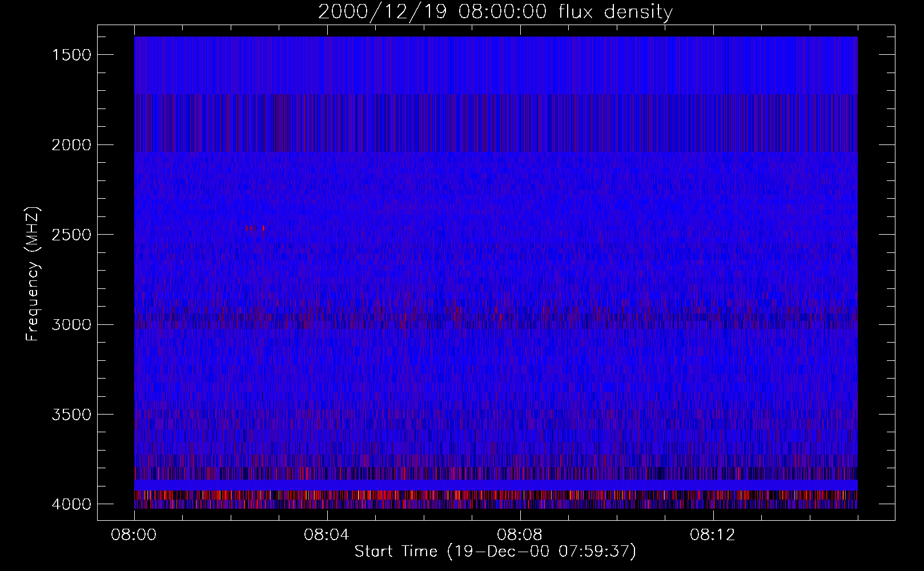Click the 3500 frequency tick label
Screen dimensions: 924x571
[x=71, y=415]
